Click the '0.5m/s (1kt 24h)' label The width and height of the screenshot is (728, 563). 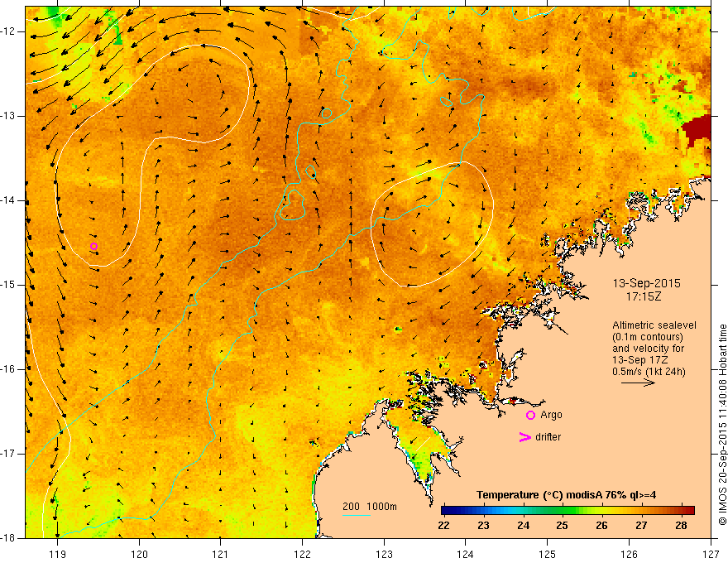coord(649,372)
